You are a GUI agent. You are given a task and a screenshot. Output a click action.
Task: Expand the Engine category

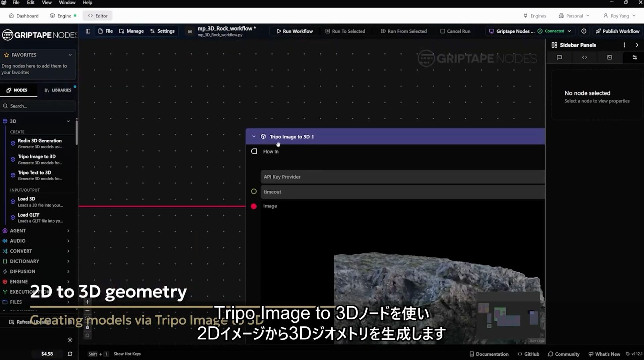pos(68,282)
